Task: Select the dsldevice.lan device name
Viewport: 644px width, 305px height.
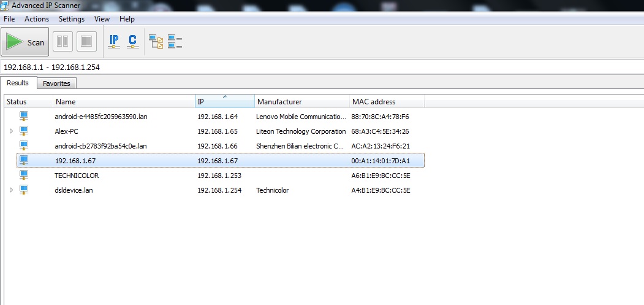Action: pos(74,190)
